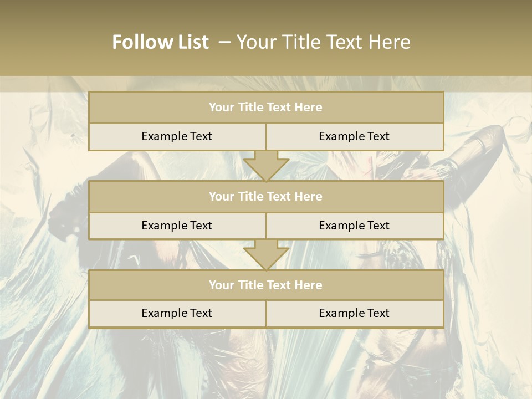Select the top block's title bar
Viewport: 532px width, 399px height.
[266, 108]
